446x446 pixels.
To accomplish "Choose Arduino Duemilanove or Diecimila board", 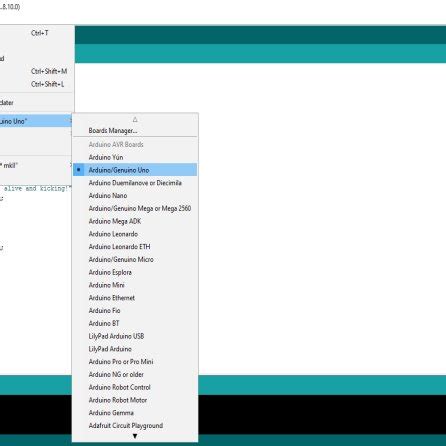I will click(x=135, y=183).
